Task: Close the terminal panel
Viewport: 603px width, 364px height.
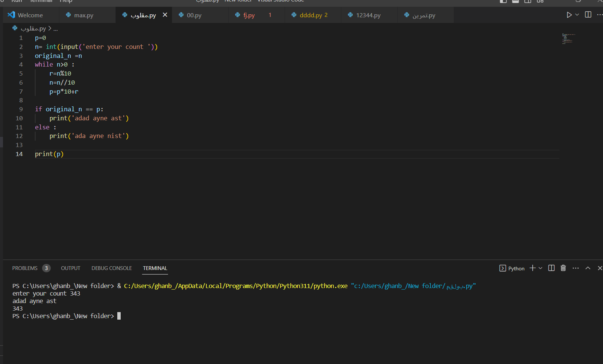Action: (600, 268)
